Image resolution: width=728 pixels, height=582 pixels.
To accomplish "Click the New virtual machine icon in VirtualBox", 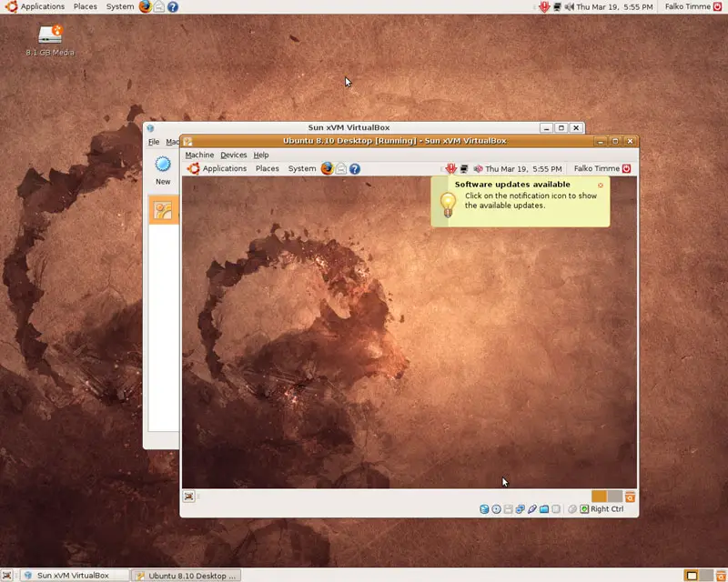I will [x=163, y=170].
